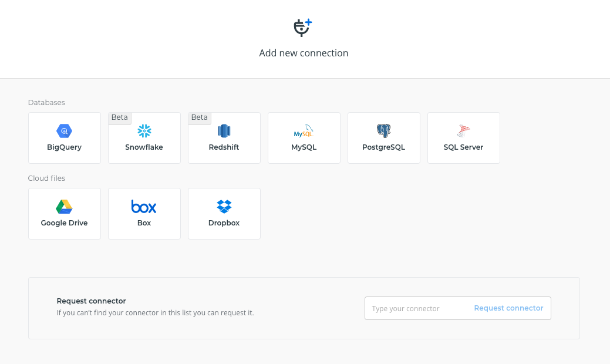Pick the Redshift database logo
Screen dimensions: 610x364
click(224, 131)
